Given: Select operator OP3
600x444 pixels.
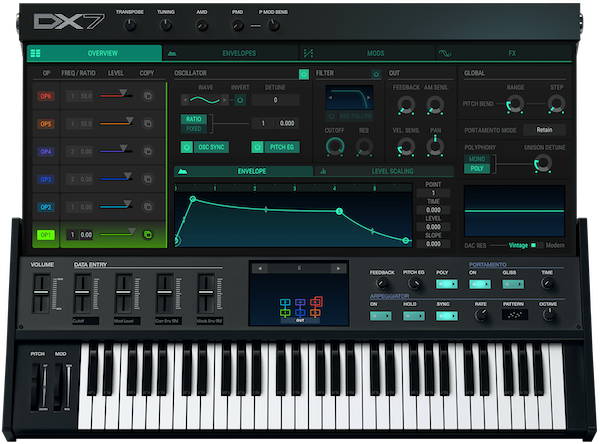Looking at the screenshot, I should [x=46, y=179].
